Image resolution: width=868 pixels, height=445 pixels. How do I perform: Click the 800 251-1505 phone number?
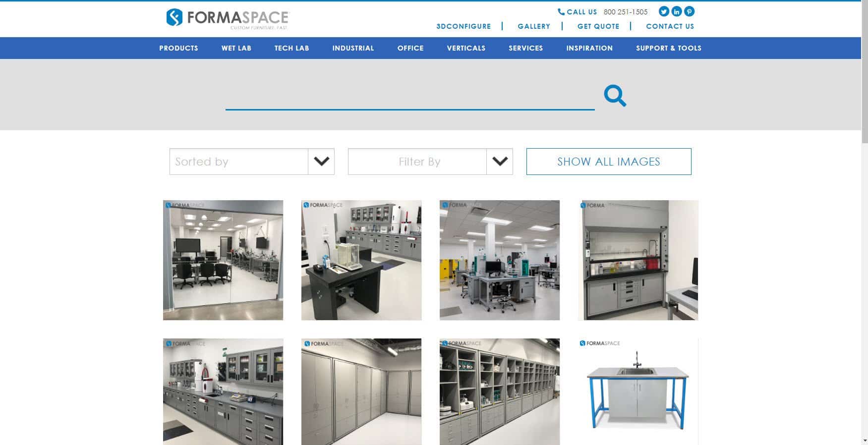click(626, 12)
